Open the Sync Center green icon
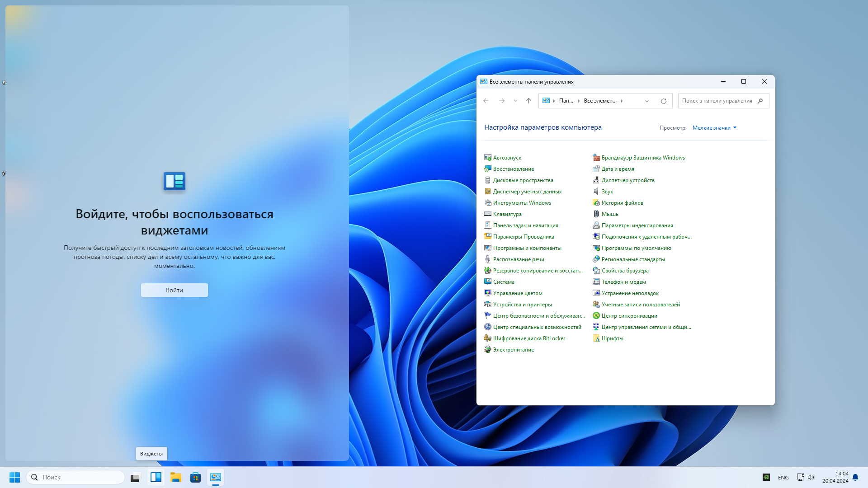The height and width of the screenshot is (488, 868). click(x=596, y=316)
